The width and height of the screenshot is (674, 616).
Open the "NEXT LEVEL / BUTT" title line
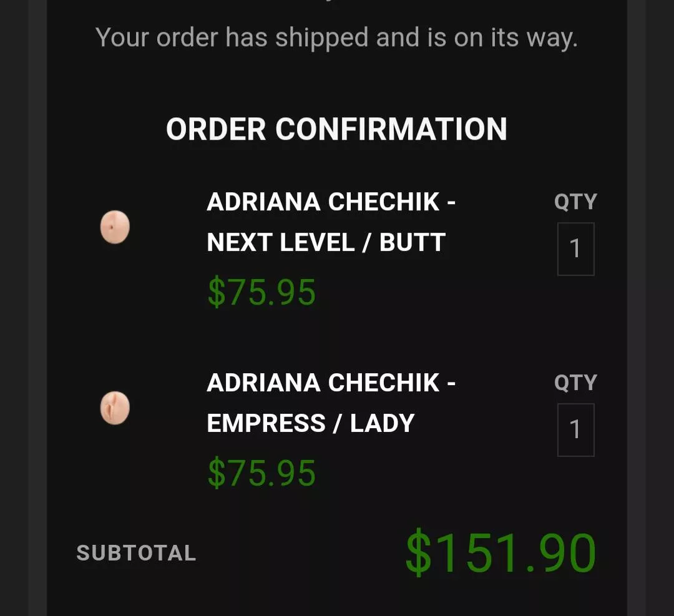326,242
